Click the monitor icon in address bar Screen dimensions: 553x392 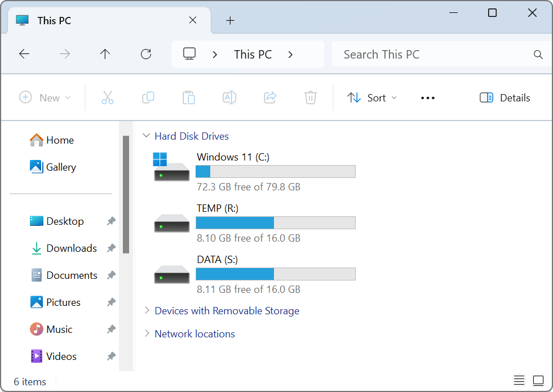pyautogui.click(x=189, y=54)
